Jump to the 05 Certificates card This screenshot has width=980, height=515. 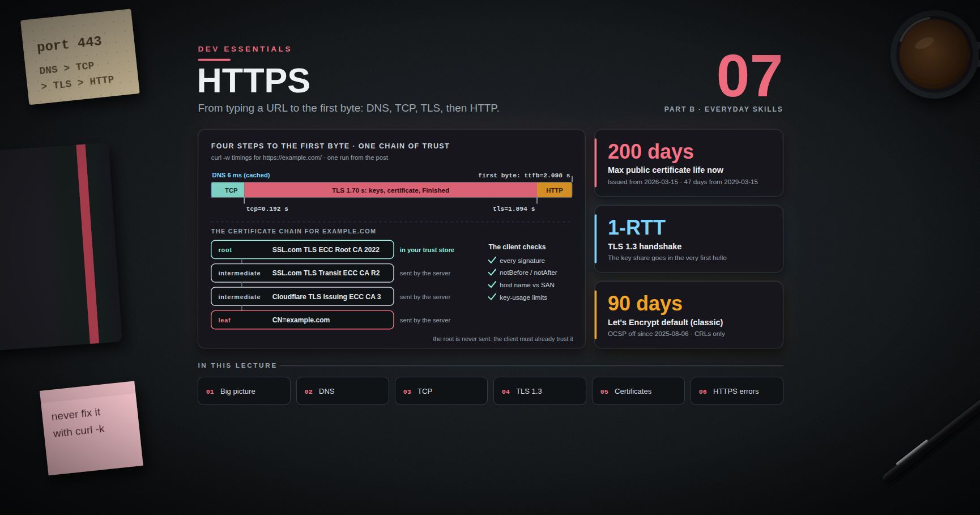click(638, 391)
